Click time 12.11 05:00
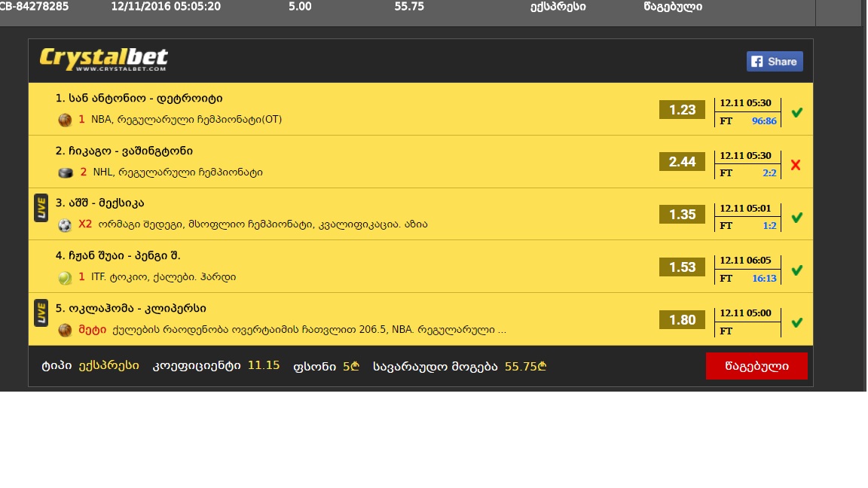This screenshot has height=488, width=868. (x=745, y=313)
